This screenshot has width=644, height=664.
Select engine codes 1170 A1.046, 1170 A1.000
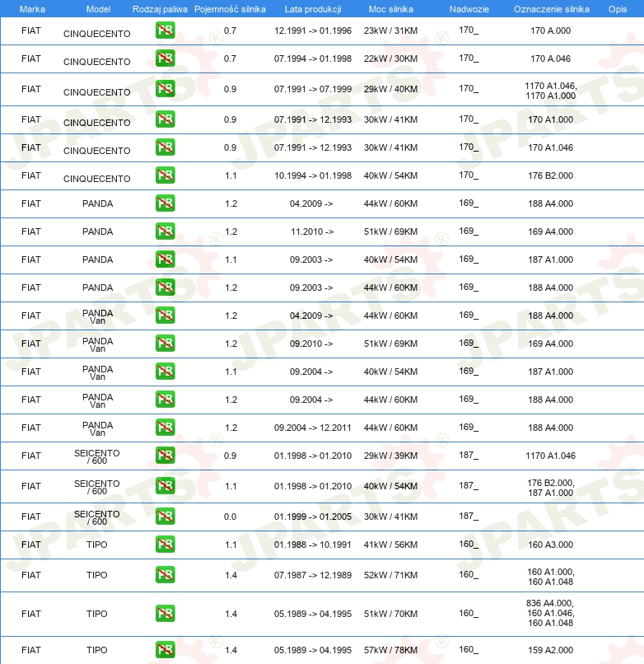click(x=550, y=91)
